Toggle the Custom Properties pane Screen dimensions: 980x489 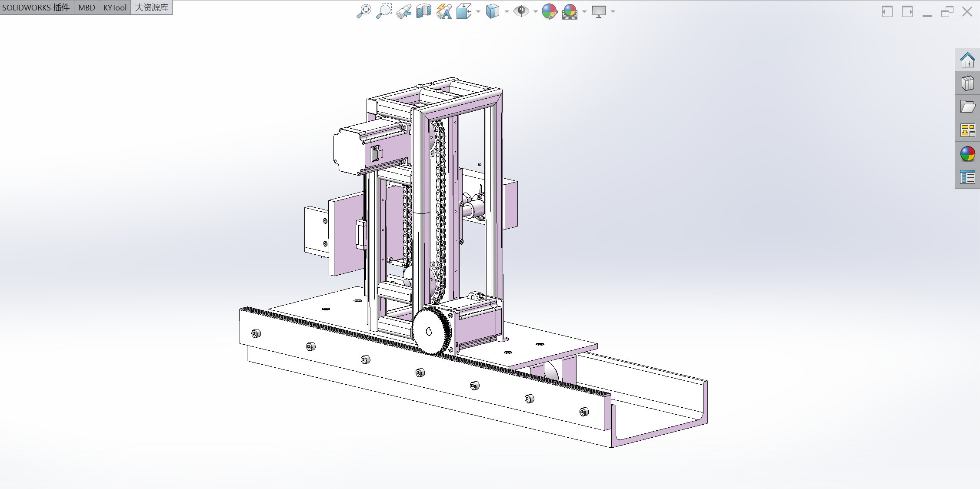click(967, 177)
